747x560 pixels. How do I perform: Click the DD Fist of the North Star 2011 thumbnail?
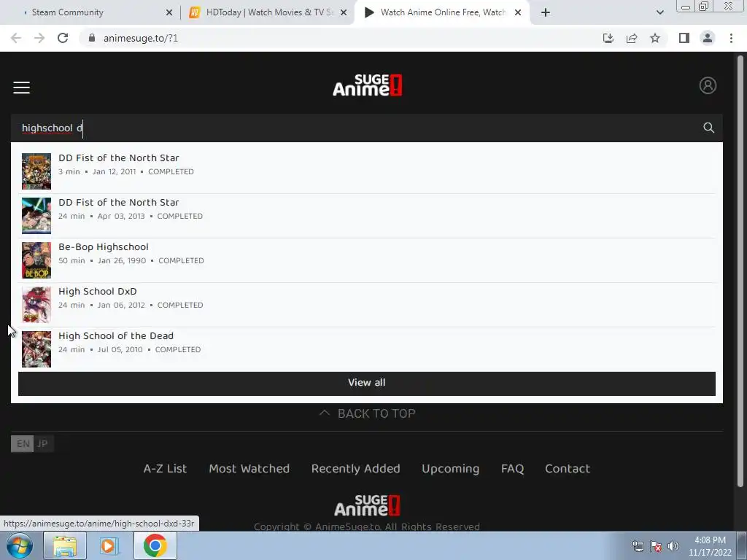click(x=36, y=171)
